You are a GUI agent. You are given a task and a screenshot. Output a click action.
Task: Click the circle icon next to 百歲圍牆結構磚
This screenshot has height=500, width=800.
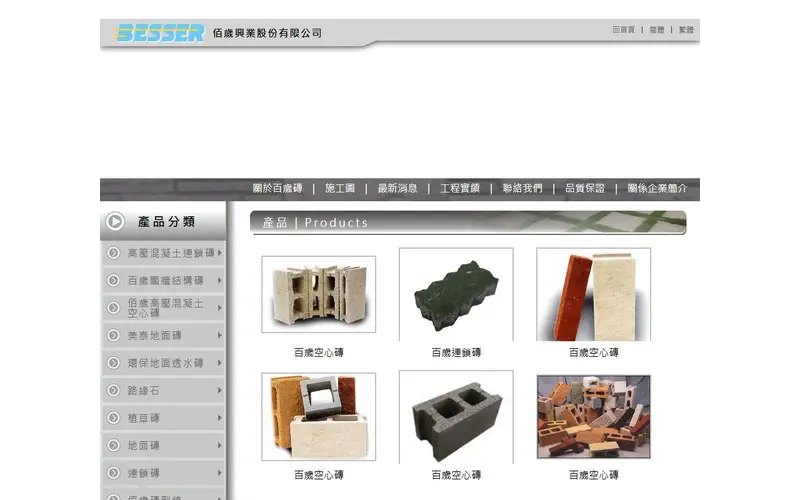tap(113, 281)
